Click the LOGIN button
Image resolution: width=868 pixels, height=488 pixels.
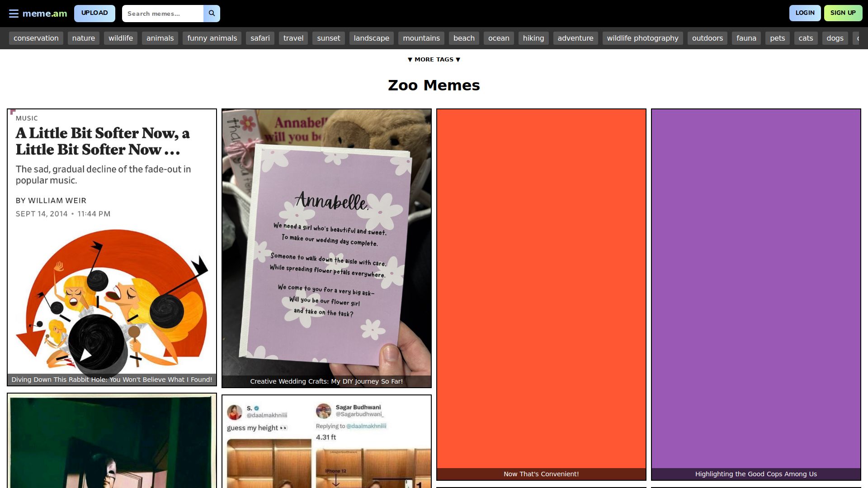click(x=805, y=13)
